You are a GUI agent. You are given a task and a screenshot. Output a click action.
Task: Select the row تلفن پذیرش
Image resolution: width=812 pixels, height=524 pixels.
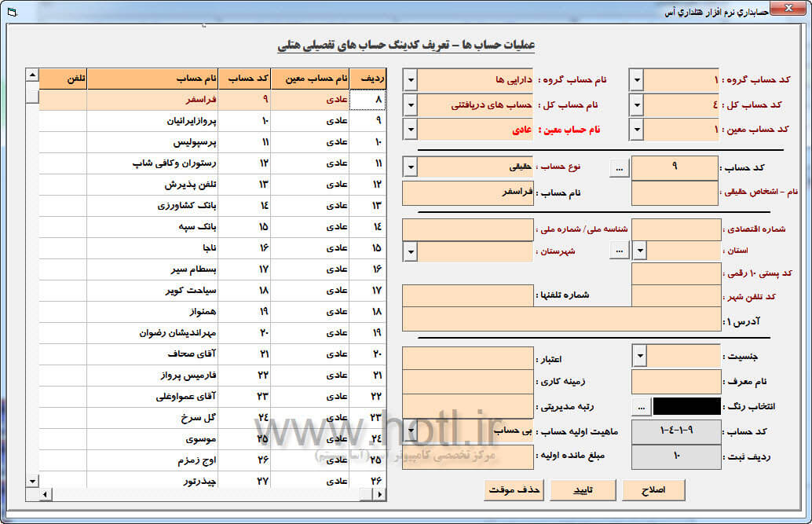pyautogui.click(x=212, y=185)
